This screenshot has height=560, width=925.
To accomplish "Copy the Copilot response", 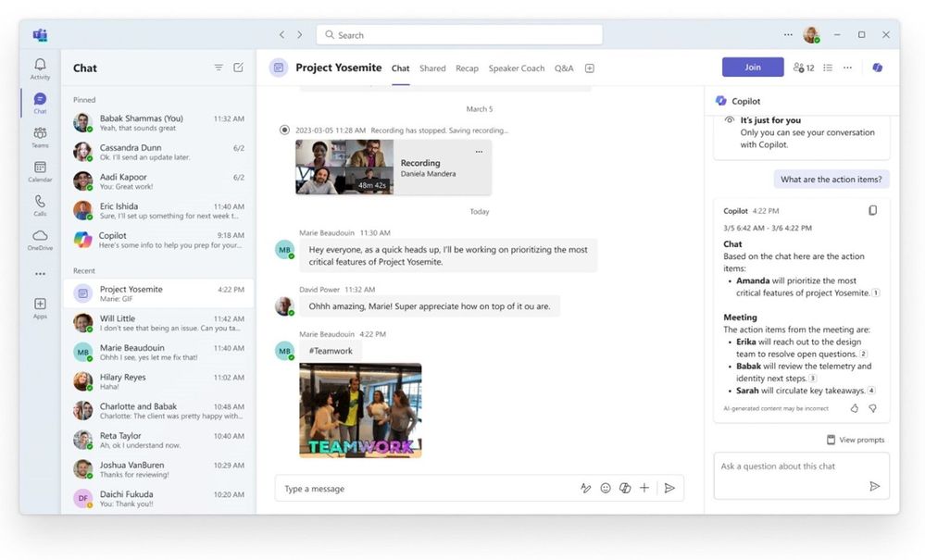I will (872, 210).
